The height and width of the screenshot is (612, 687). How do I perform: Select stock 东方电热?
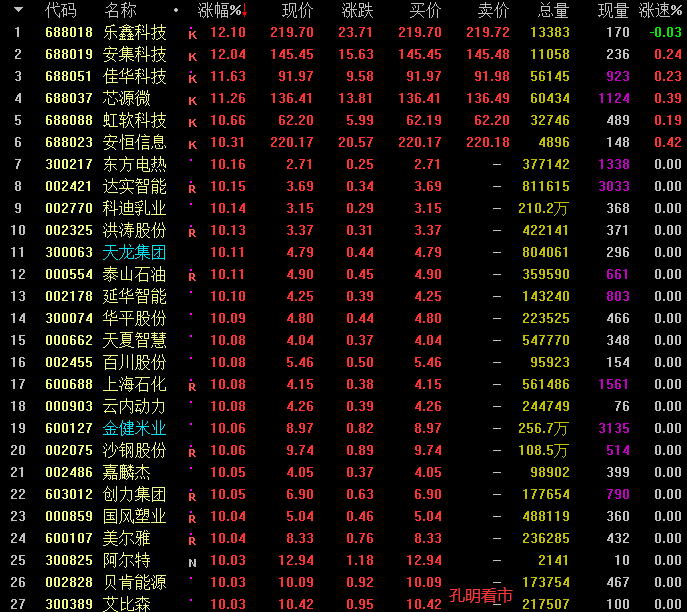(x=135, y=164)
